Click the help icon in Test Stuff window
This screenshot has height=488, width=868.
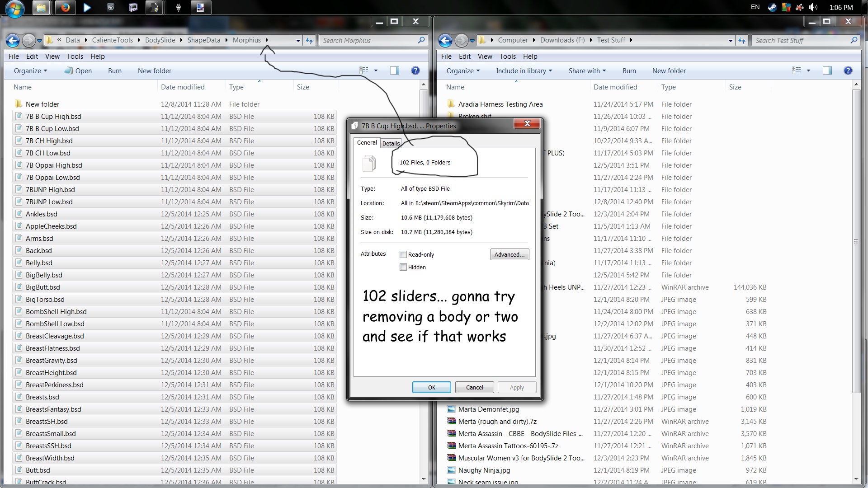pyautogui.click(x=848, y=70)
